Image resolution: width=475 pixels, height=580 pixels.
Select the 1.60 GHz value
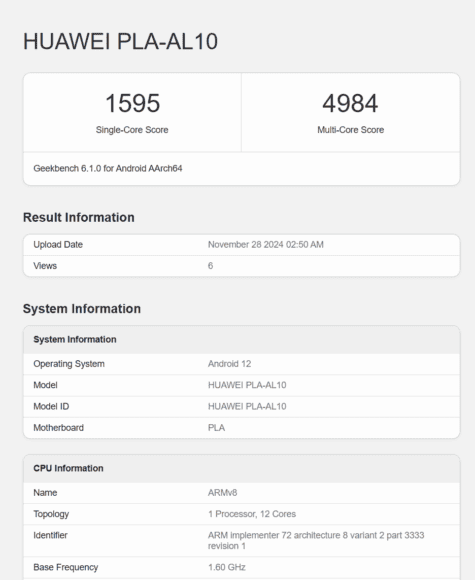[x=227, y=567]
